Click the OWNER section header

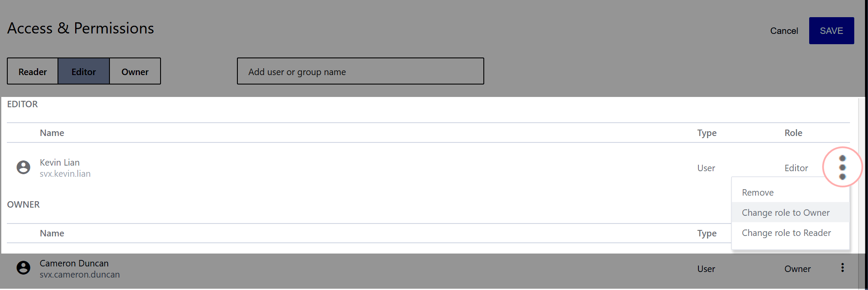24,204
